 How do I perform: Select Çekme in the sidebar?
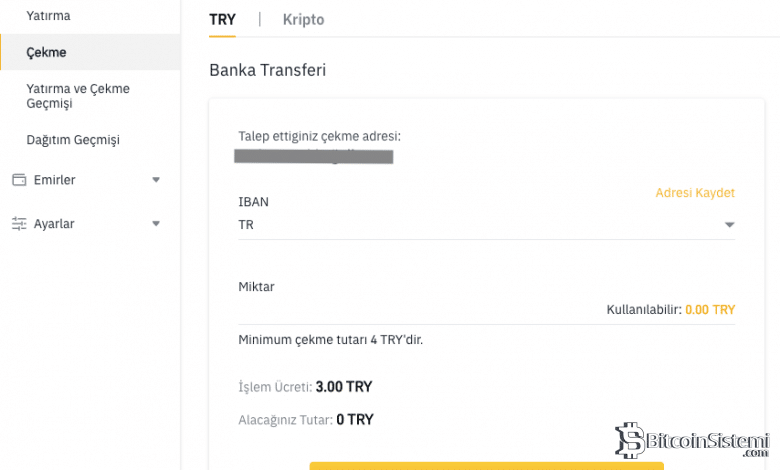(46, 52)
